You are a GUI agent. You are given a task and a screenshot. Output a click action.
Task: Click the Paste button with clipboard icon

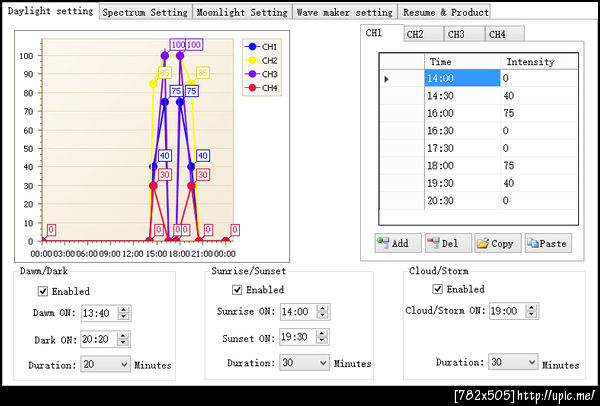pyautogui.click(x=548, y=243)
